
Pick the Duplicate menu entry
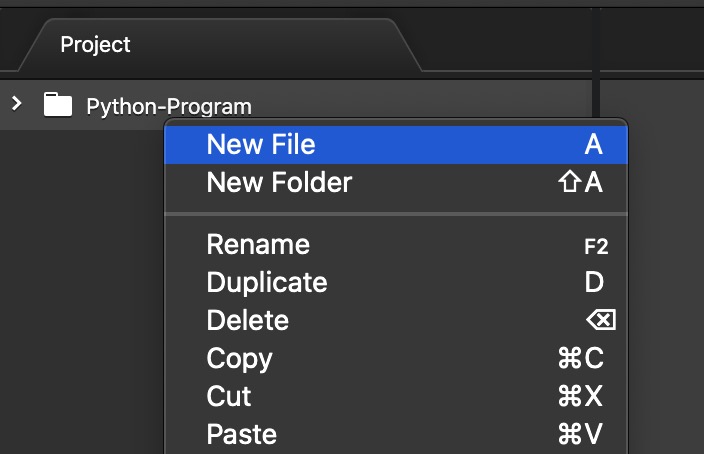[267, 283]
